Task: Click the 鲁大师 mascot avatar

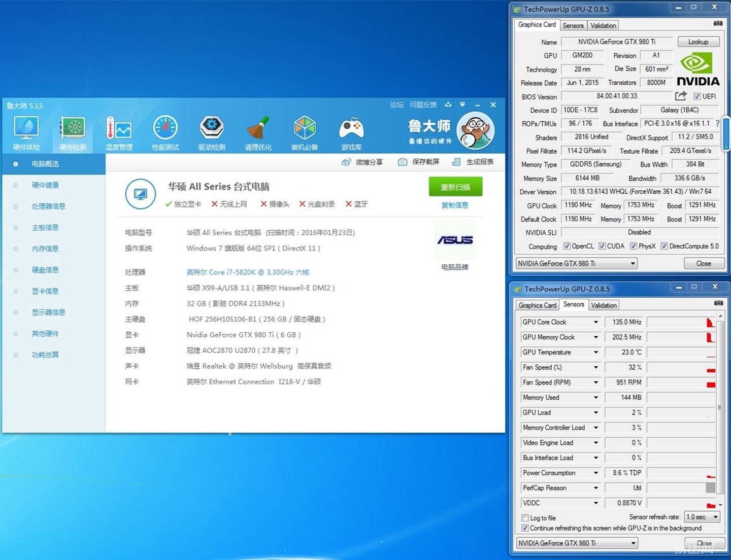Action: click(476, 131)
